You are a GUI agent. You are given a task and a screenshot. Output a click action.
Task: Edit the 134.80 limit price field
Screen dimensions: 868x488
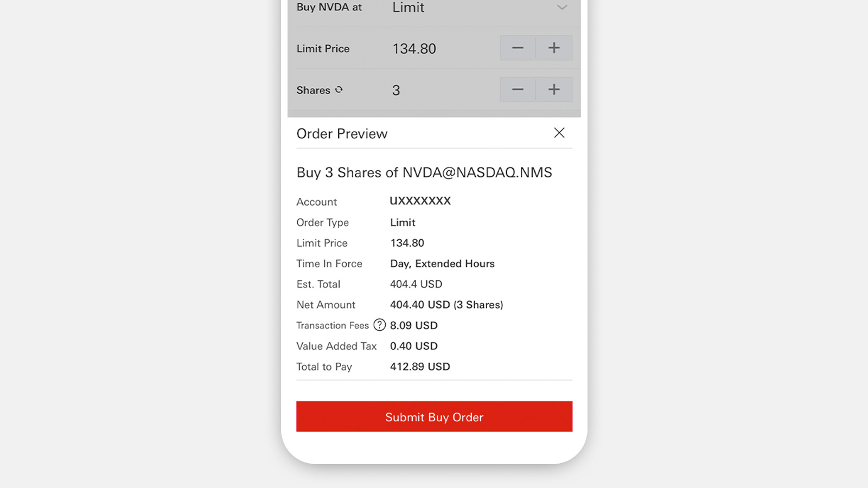(414, 49)
